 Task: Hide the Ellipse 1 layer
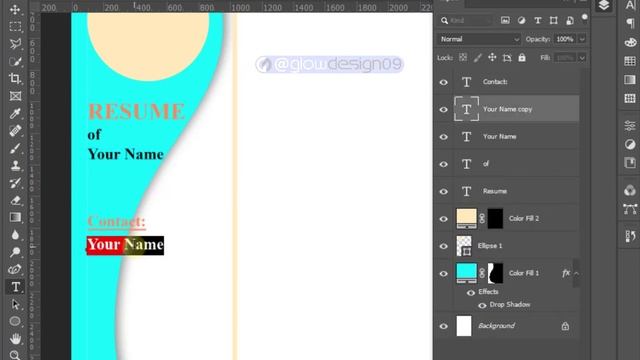444,246
